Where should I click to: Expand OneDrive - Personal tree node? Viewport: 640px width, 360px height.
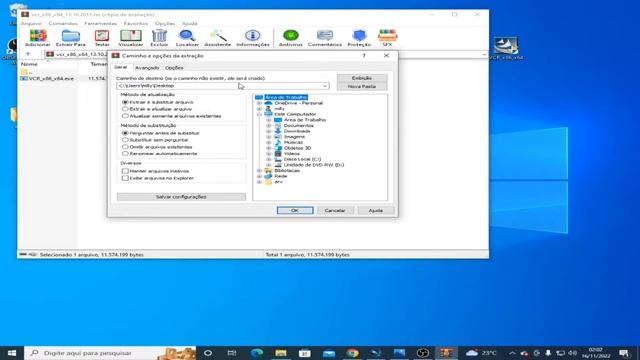coord(259,103)
